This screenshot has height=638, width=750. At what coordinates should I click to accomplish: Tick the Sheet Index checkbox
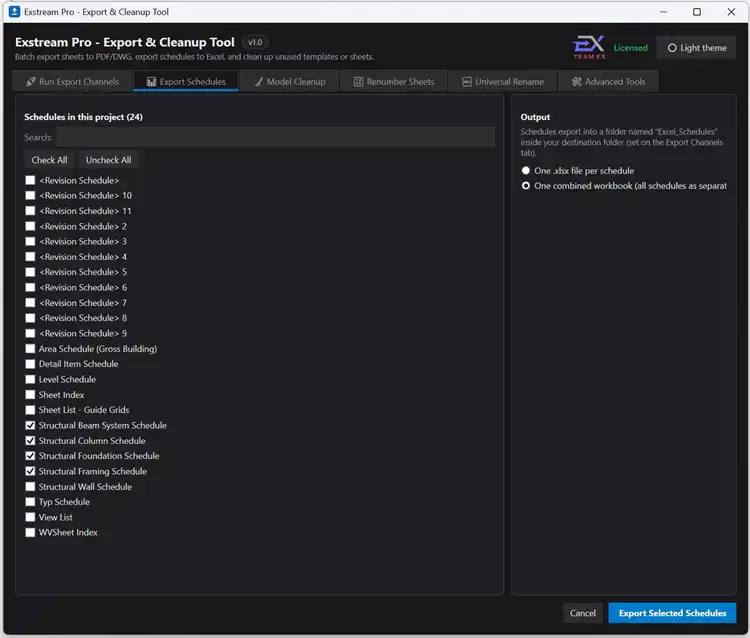(x=30, y=395)
